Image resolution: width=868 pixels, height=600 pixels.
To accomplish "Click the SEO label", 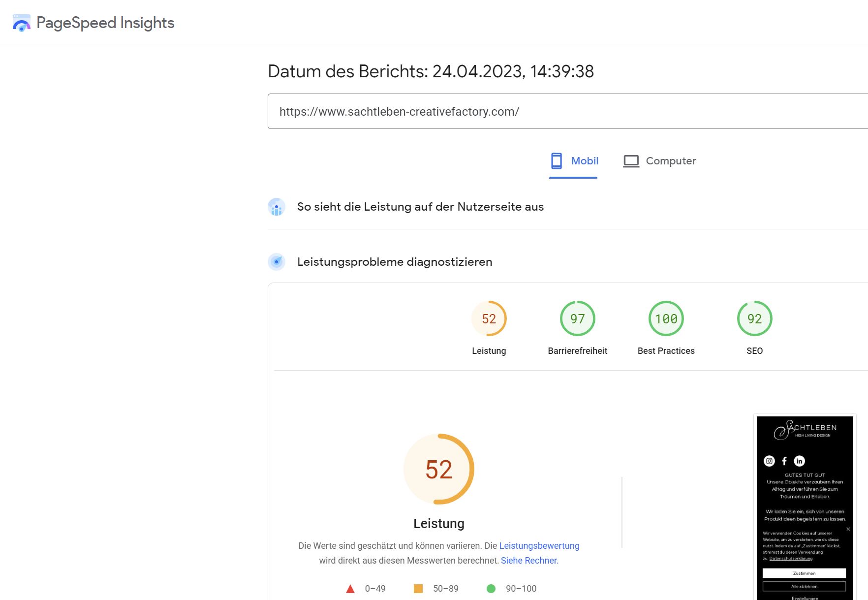I will [x=755, y=350].
